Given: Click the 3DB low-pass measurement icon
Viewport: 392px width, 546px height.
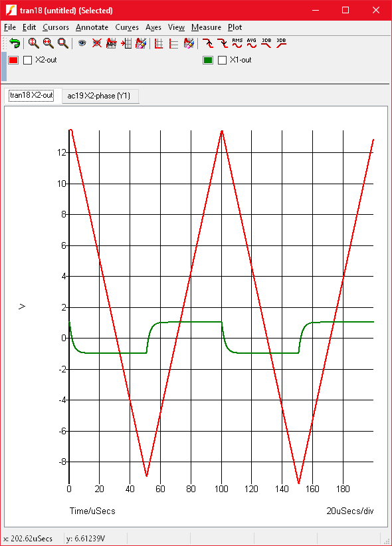Looking at the screenshot, I should click(x=266, y=43).
